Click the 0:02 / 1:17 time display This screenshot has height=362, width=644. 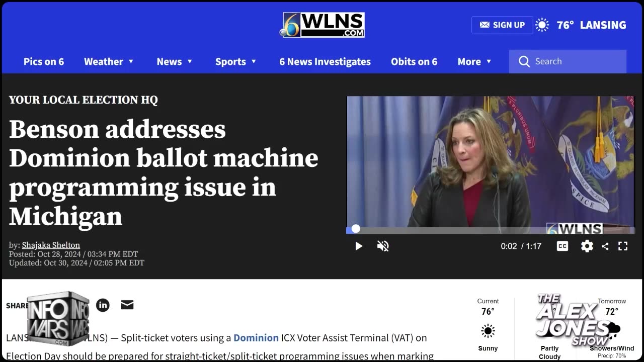[521, 246]
